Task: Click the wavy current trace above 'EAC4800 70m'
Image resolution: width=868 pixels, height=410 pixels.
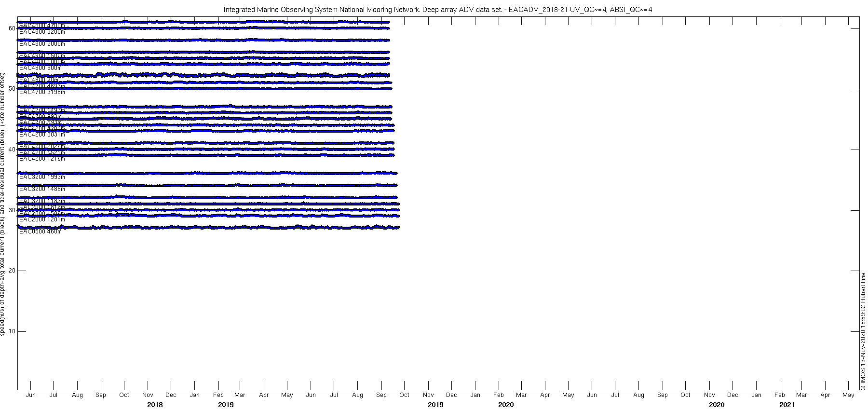Action: pos(203,75)
